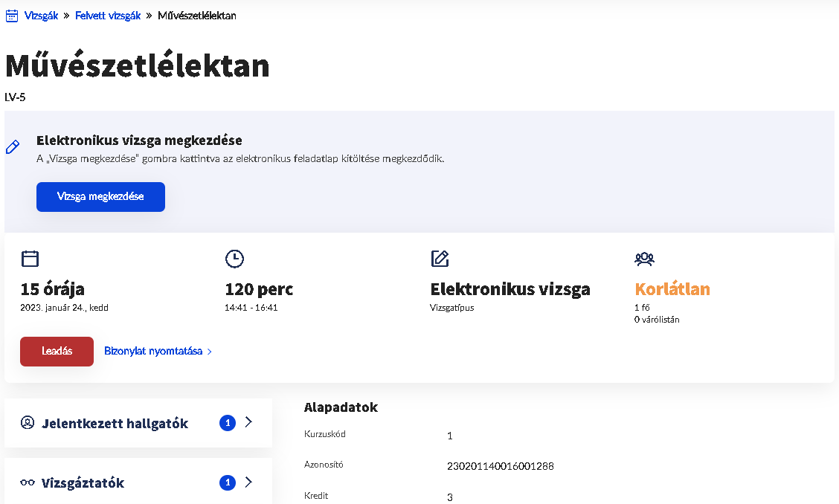Image resolution: width=839 pixels, height=504 pixels.
Task: Click the edit icon above Elektronikus vizsga
Action: point(440,259)
